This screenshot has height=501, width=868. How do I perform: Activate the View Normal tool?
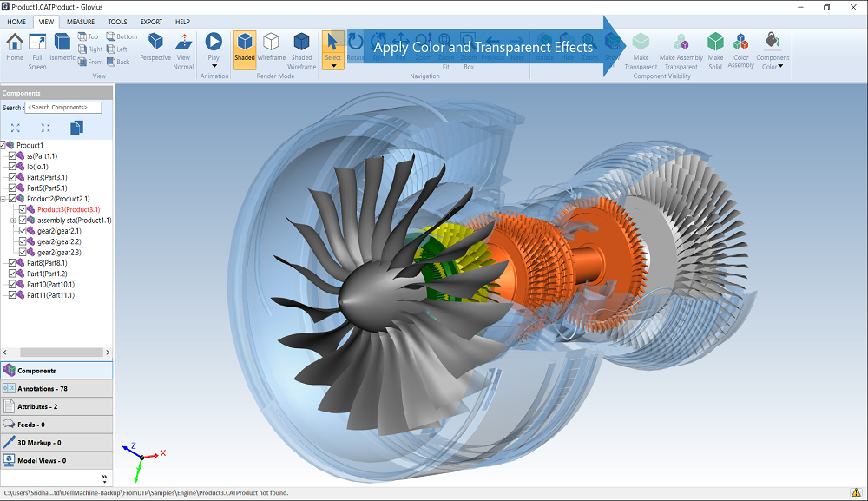coord(183,51)
